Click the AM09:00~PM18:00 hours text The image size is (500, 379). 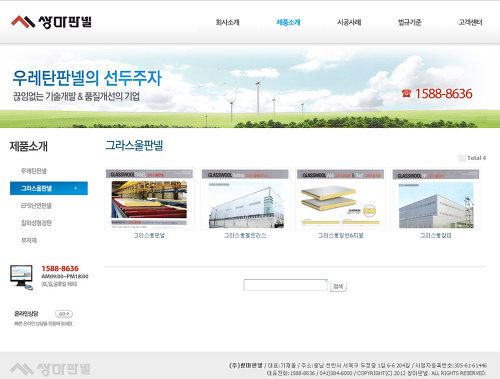[x=65, y=276]
